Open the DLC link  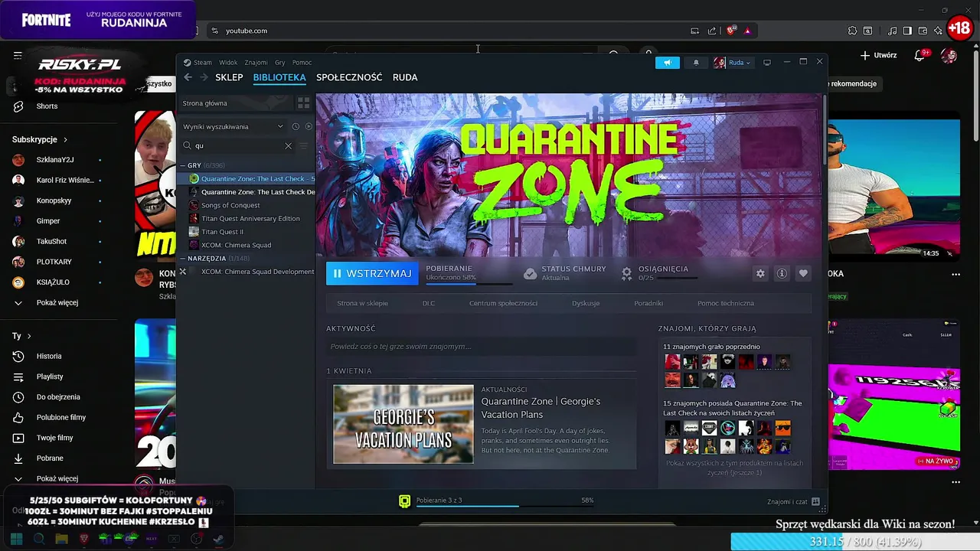click(x=429, y=303)
